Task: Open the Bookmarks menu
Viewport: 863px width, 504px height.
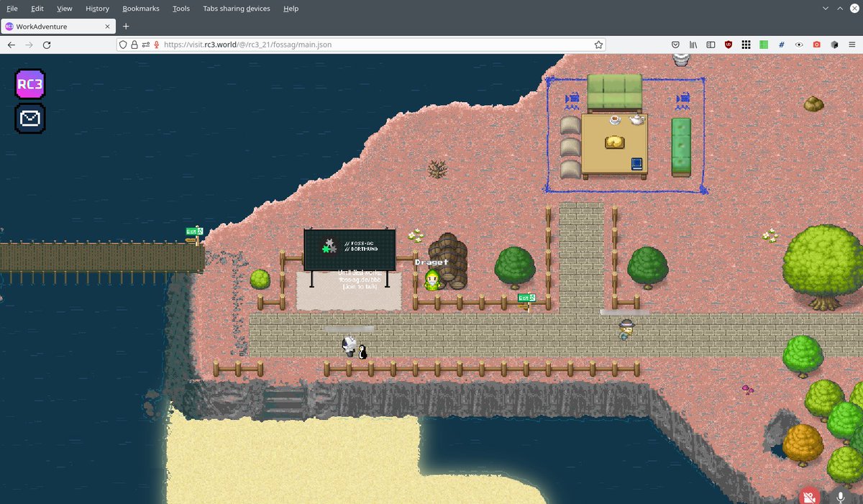Action: click(x=141, y=9)
